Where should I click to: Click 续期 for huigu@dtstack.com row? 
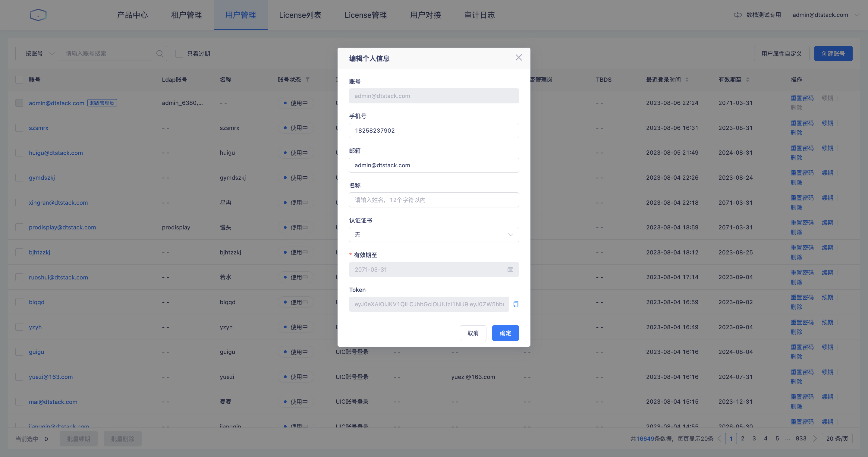pyautogui.click(x=827, y=148)
